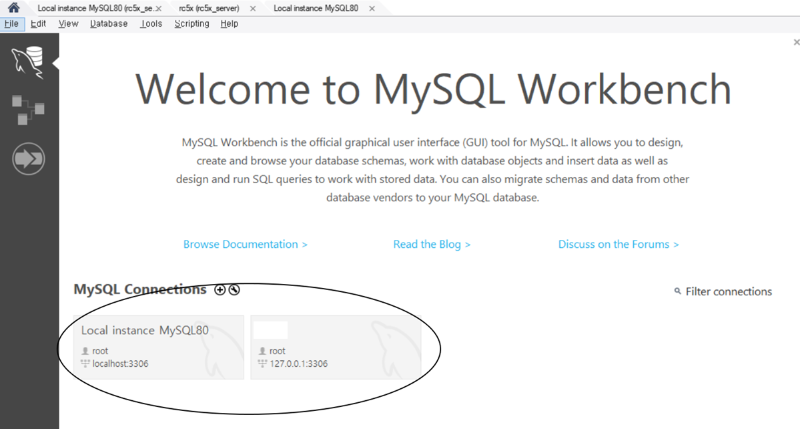Click the Filter connections field
The width and height of the screenshot is (800, 429).
(x=728, y=292)
